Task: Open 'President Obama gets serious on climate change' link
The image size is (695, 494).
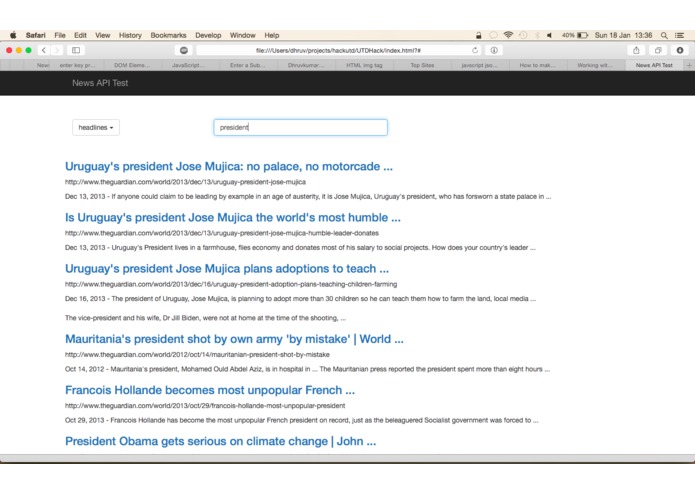Action: tap(220, 441)
